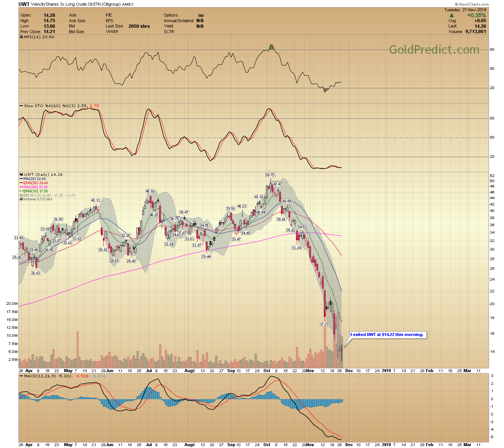This screenshot has width=504, height=448.
Task: Click the Low price 13.06
Action: coord(49,26)
